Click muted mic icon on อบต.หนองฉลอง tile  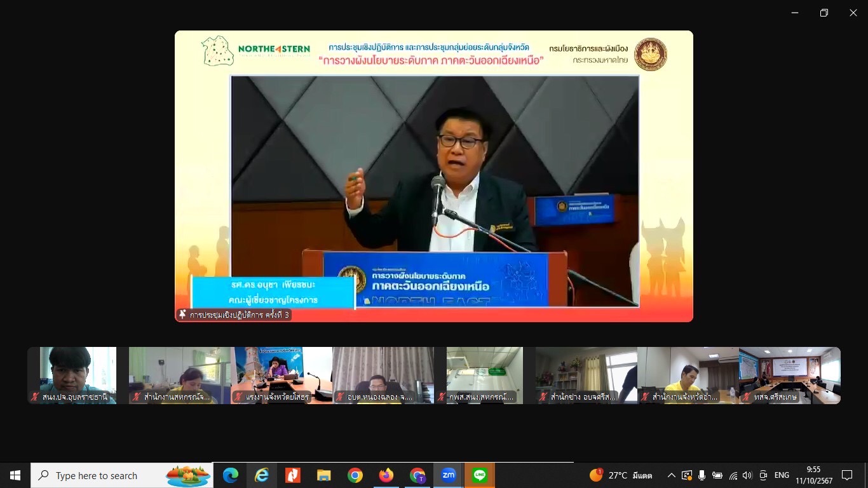coord(341,397)
